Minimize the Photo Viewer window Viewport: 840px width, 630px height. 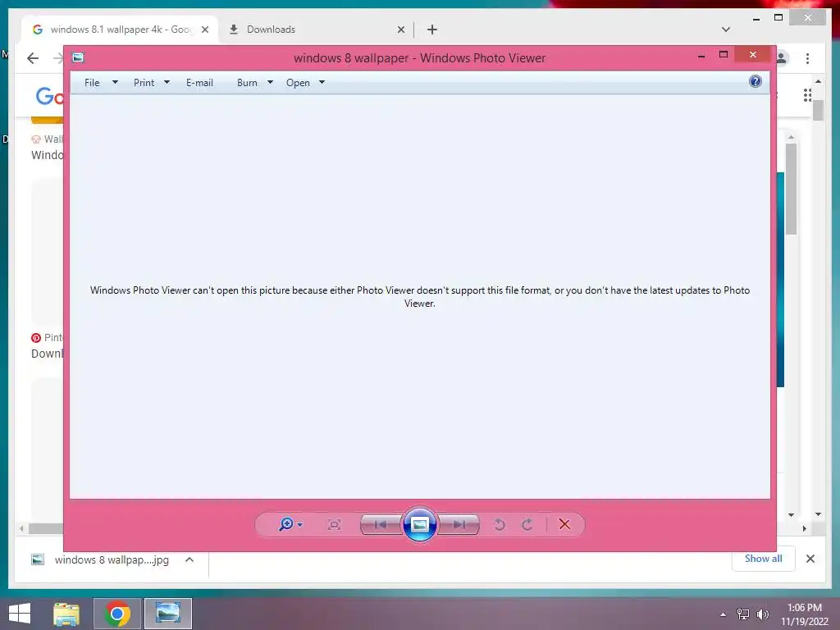coord(701,55)
